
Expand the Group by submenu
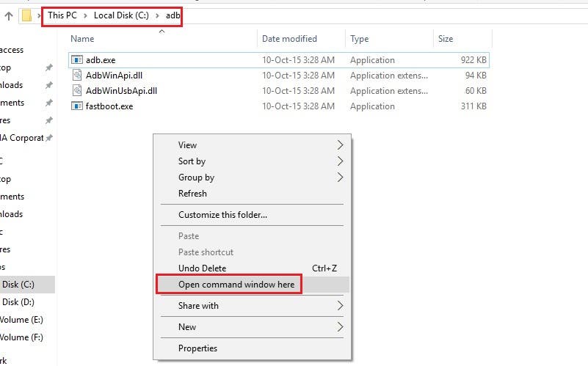click(x=340, y=177)
